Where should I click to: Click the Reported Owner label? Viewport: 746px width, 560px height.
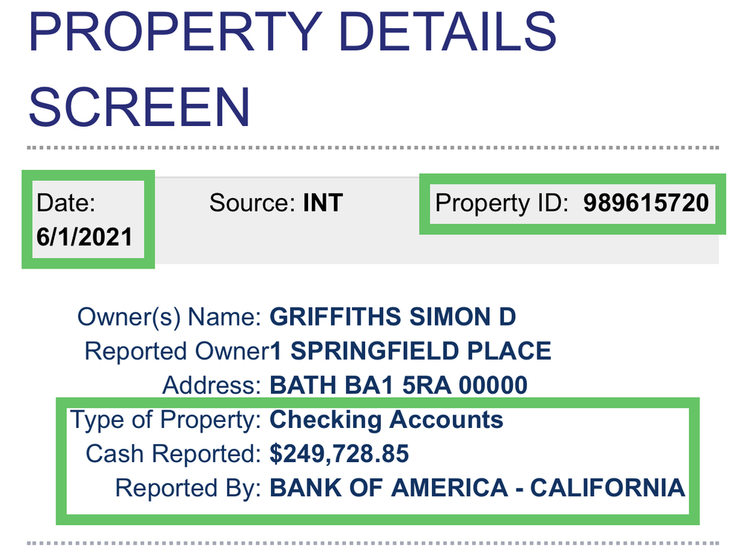[x=177, y=352]
